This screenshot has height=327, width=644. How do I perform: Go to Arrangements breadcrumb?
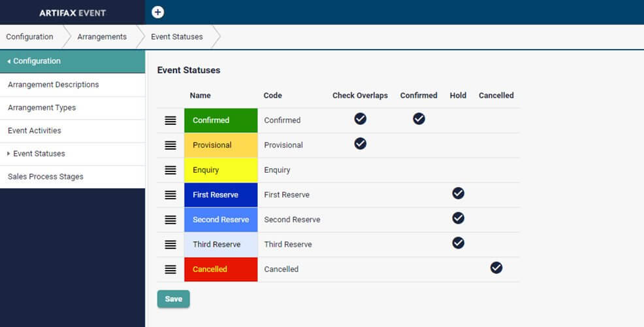[x=102, y=37]
